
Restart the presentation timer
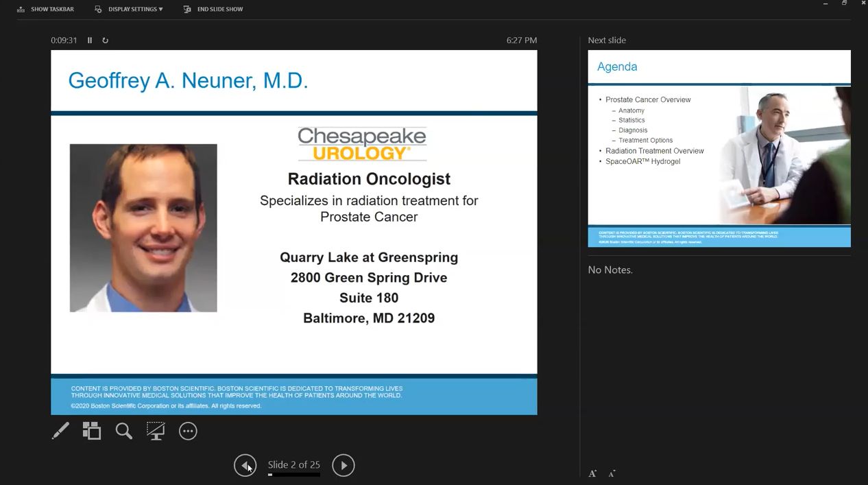pos(105,40)
